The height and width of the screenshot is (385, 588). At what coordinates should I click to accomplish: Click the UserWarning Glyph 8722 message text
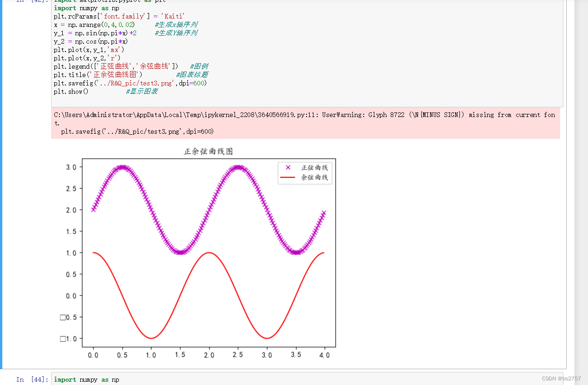(x=305, y=123)
